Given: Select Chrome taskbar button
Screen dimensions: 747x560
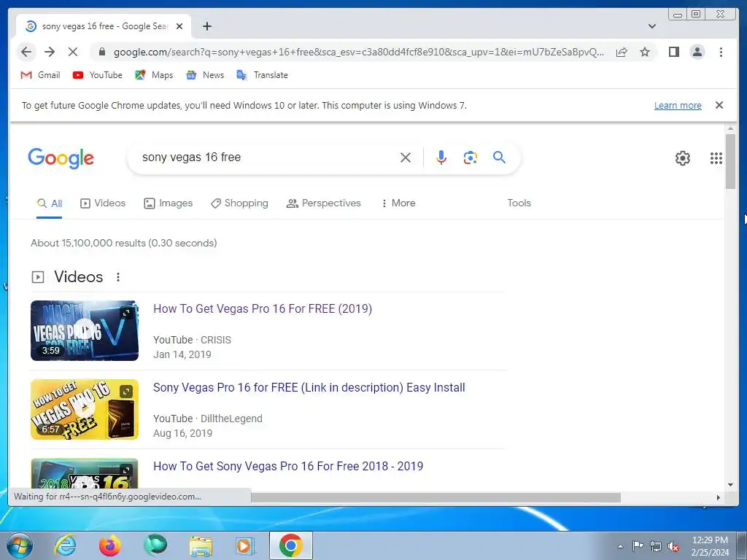Looking at the screenshot, I should (291, 545).
